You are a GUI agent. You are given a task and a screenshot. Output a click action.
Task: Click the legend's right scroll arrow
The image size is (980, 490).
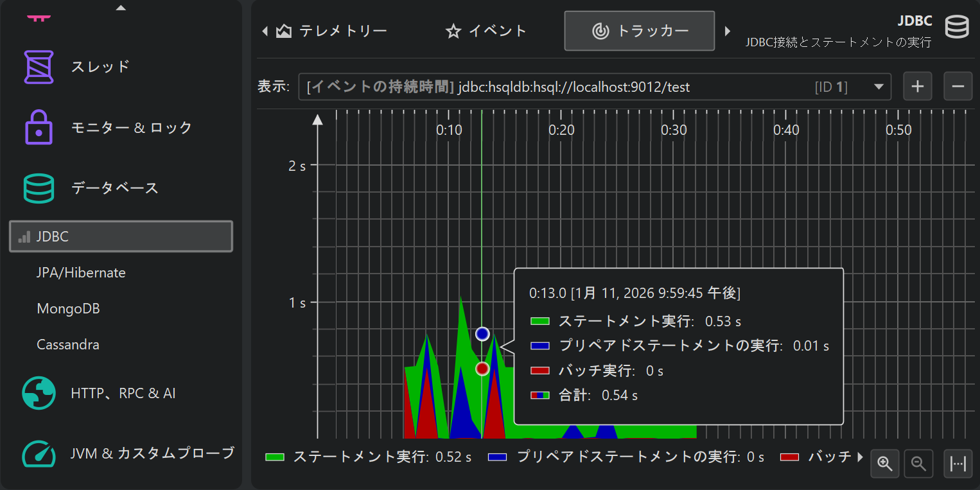861,457
